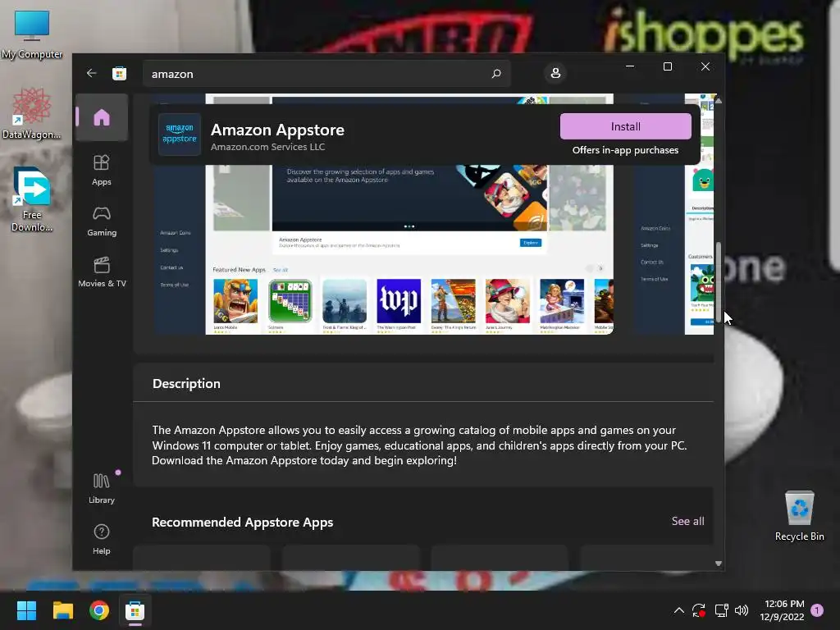Image resolution: width=840 pixels, height=630 pixels.
Task: Open Free Download desktop shortcut
Action: [x=32, y=199]
